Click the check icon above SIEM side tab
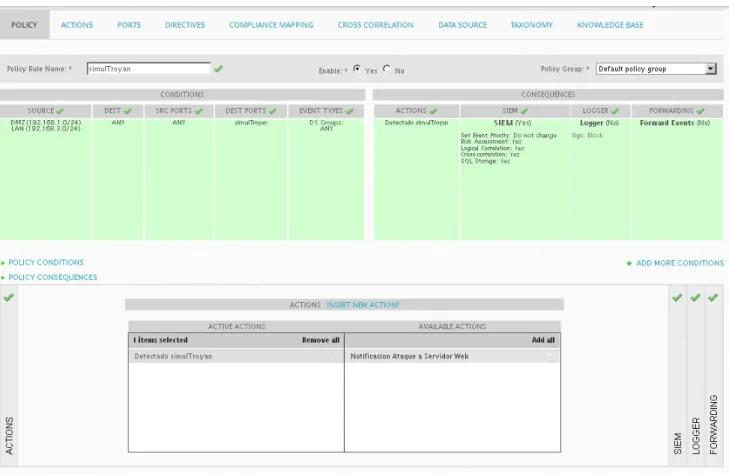Image resolution: width=729 pixels, height=474 pixels. (x=677, y=297)
